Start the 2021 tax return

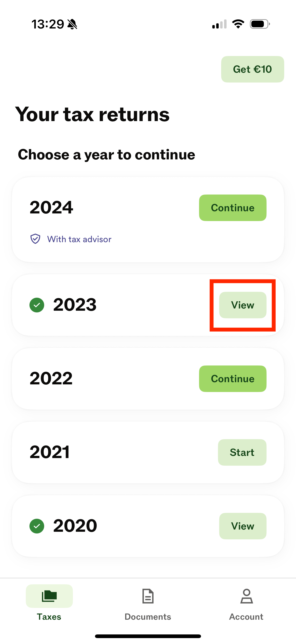242,452
